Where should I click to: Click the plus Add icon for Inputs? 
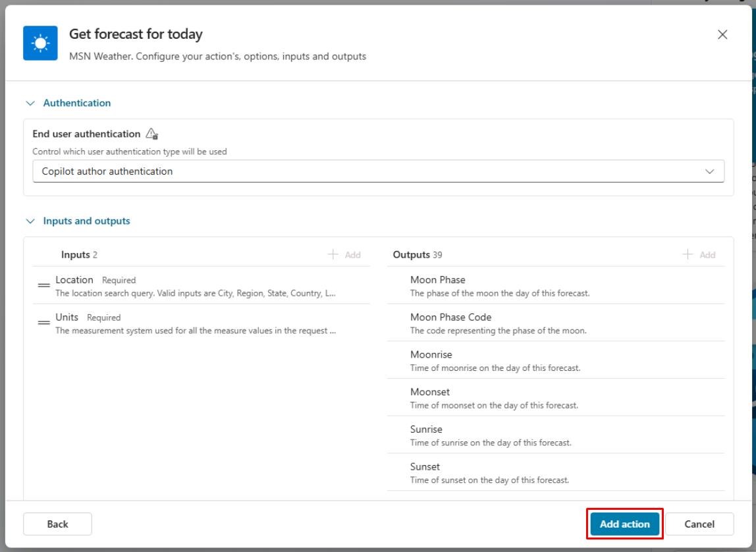333,255
